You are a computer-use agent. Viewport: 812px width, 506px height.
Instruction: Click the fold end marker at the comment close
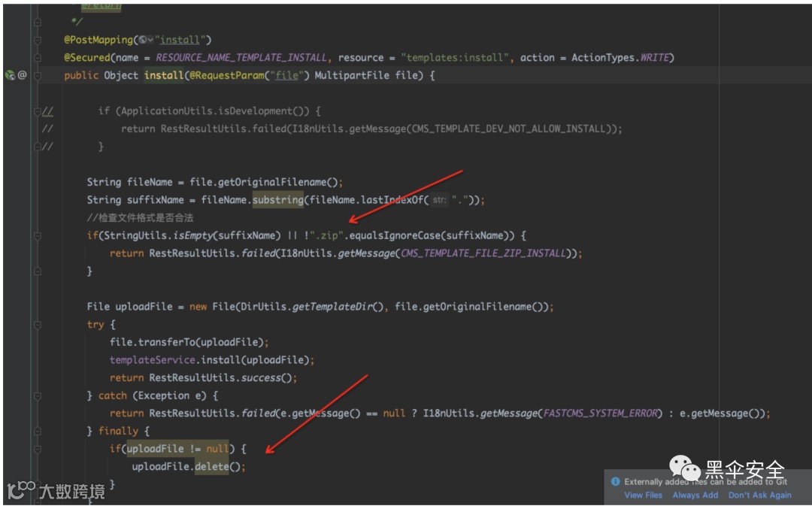[x=38, y=22]
